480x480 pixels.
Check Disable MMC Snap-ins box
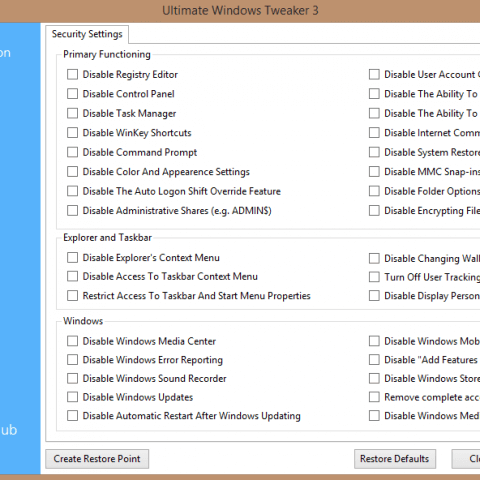click(x=374, y=172)
